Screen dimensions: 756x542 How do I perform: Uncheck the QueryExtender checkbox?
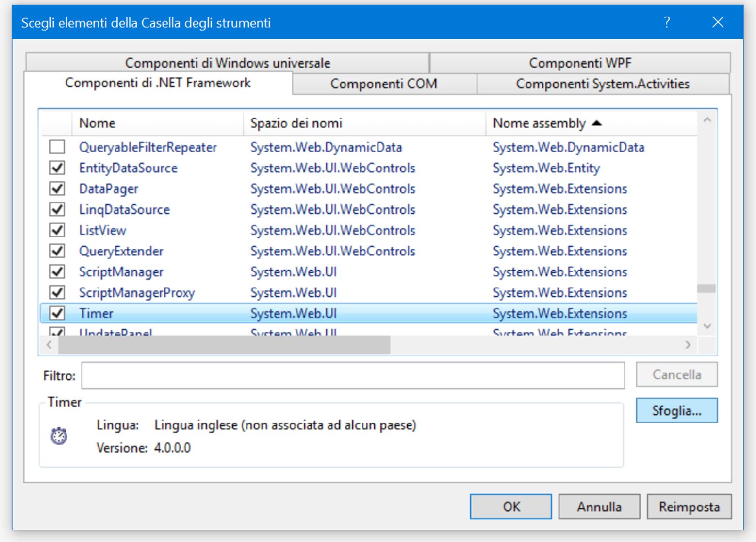(57, 251)
